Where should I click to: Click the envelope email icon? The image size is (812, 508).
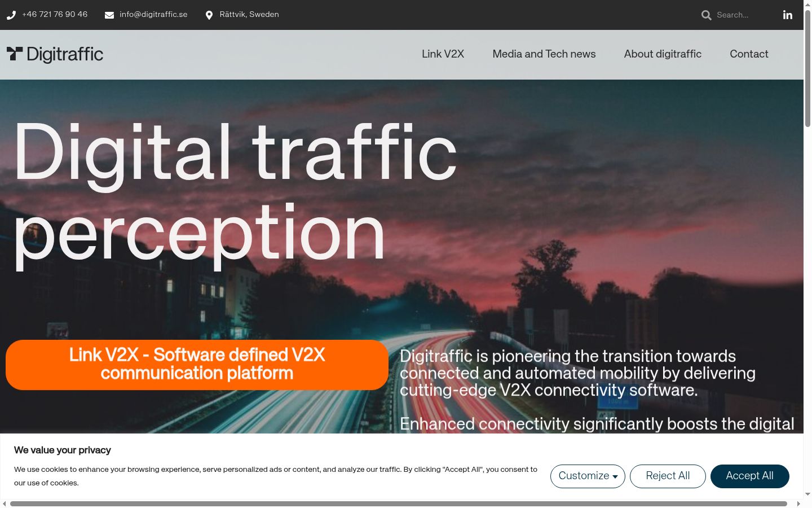coord(109,15)
